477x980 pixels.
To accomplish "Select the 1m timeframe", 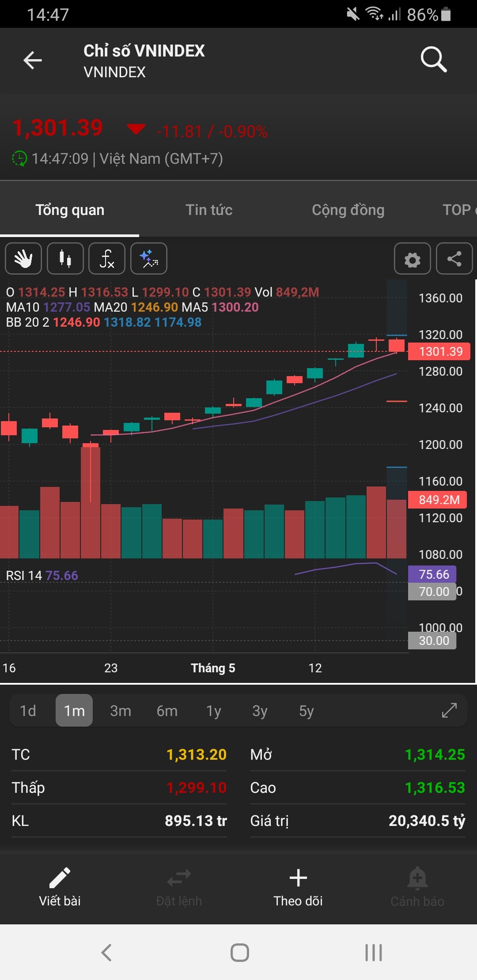I will [74, 711].
